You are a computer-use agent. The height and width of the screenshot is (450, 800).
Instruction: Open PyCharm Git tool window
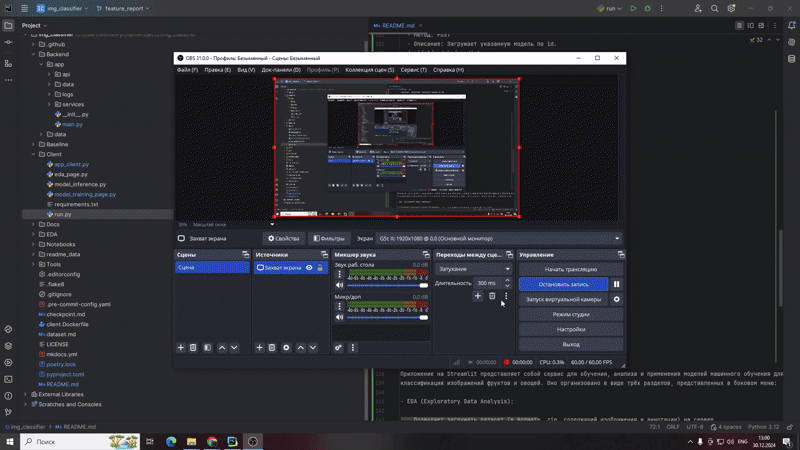pos(8,412)
